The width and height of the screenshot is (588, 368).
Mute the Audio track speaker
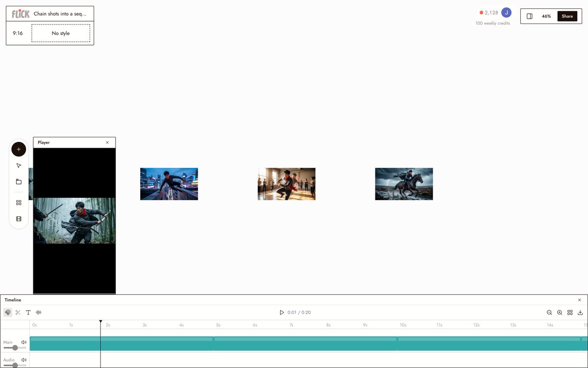point(24,360)
